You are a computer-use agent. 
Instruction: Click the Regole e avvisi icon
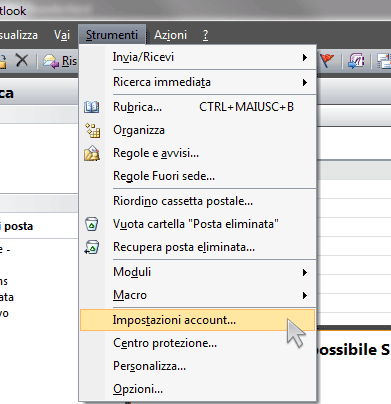(92, 153)
